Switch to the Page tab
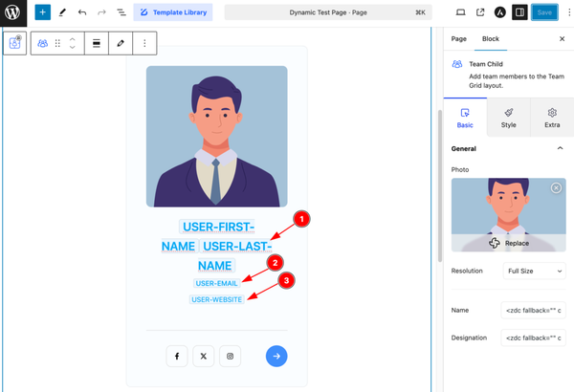574x392 pixels. [x=458, y=39]
